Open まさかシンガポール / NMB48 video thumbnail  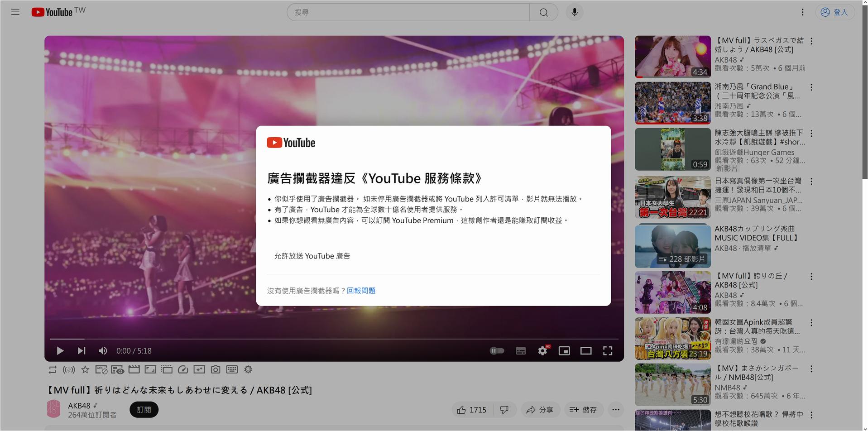coord(672,385)
